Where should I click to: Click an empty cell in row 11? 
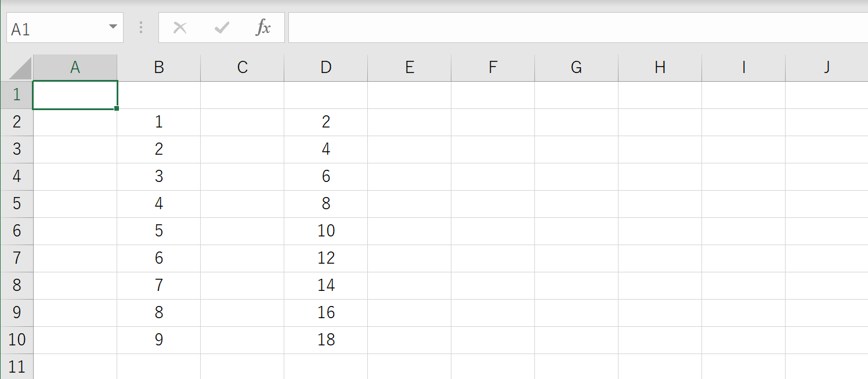click(x=242, y=366)
